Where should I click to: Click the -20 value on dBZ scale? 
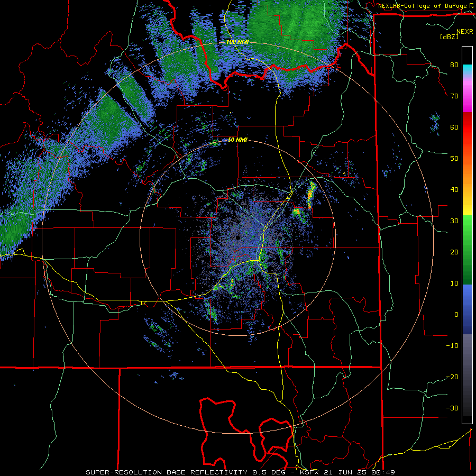[x=452, y=377]
